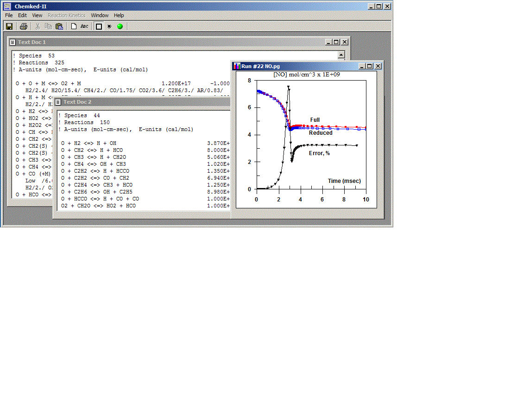The image size is (523, 420).
Task: Click the Paste clipboard icon
Action: tap(59, 26)
